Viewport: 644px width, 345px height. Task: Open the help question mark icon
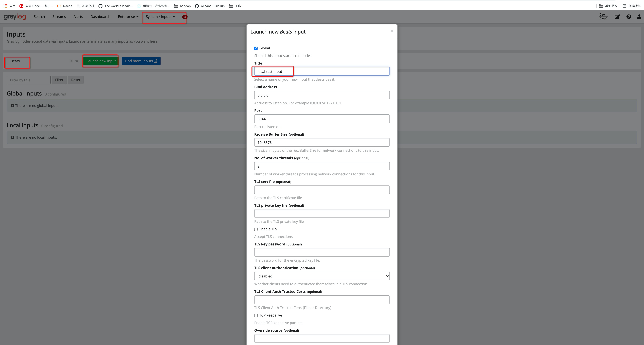point(629,17)
